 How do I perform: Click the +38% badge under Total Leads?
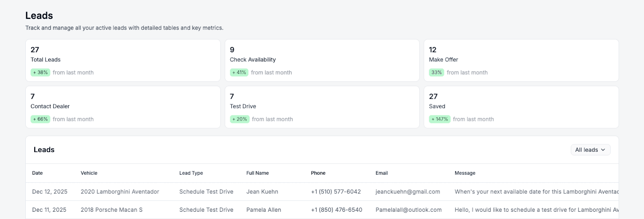click(x=40, y=73)
